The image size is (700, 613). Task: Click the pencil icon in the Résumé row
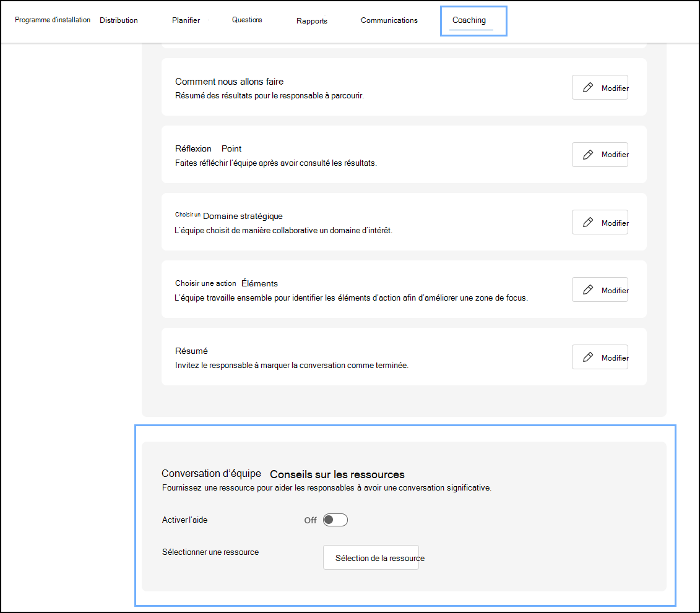[587, 357]
